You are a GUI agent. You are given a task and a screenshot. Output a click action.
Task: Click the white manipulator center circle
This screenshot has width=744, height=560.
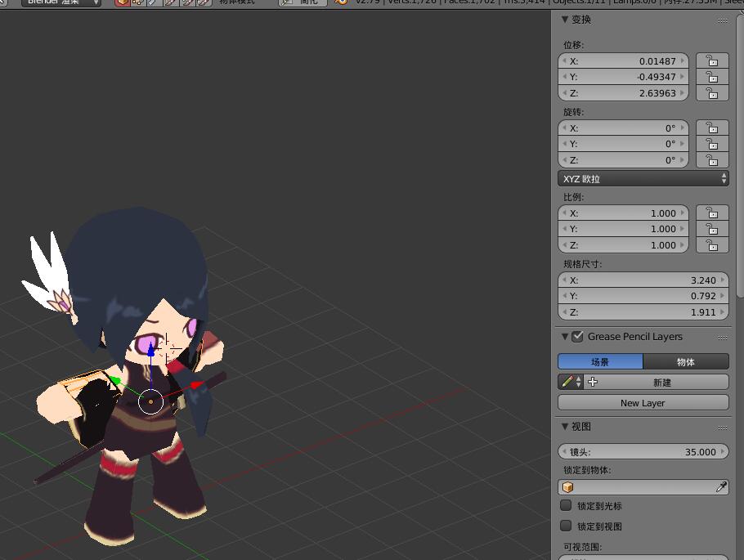(x=151, y=401)
